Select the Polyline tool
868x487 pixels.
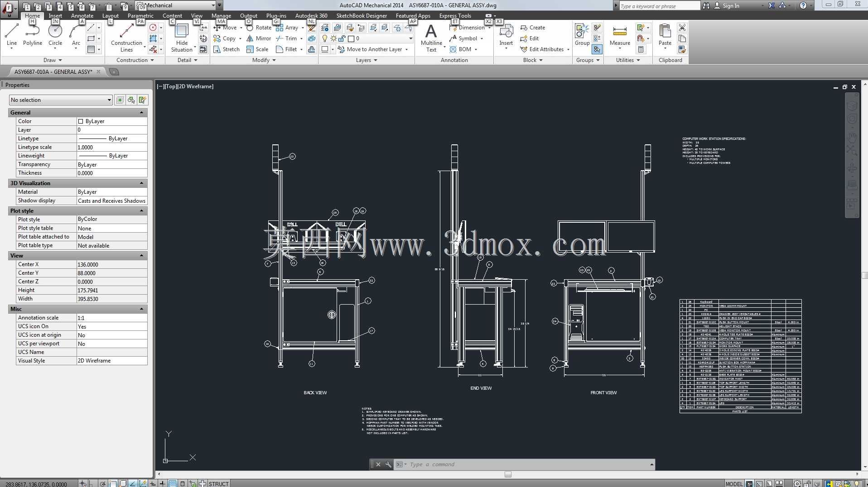click(x=33, y=35)
